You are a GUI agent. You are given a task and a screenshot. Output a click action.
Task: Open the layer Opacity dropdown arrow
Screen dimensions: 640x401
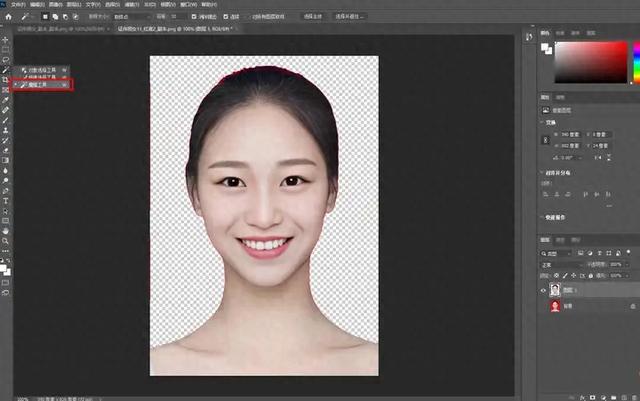(x=627, y=265)
